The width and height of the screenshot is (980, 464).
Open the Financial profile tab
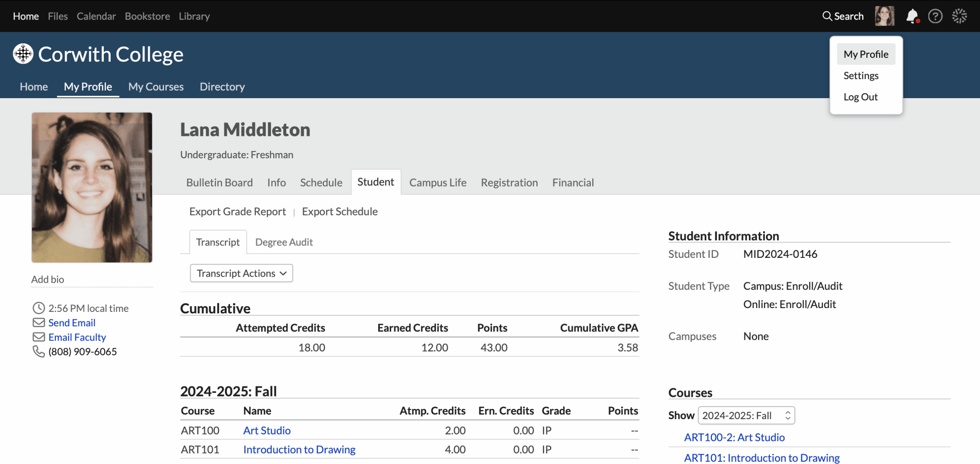tap(573, 182)
